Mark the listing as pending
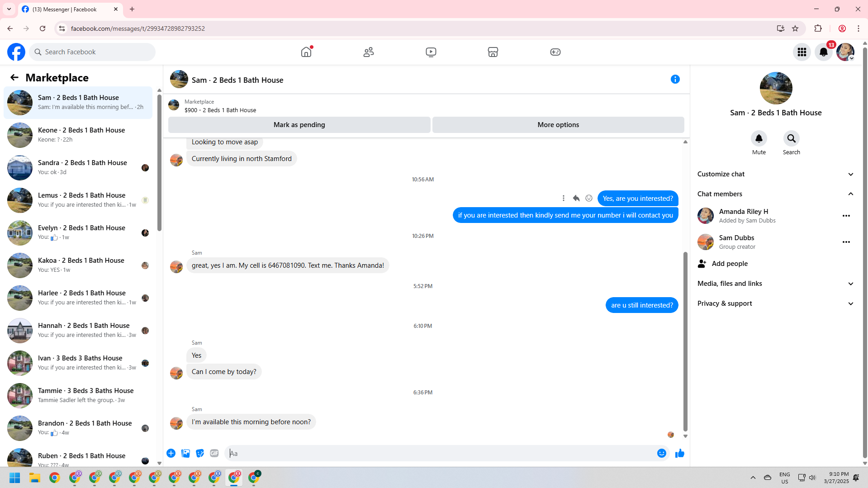Image resolution: width=868 pixels, height=488 pixels. [x=299, y=125]
